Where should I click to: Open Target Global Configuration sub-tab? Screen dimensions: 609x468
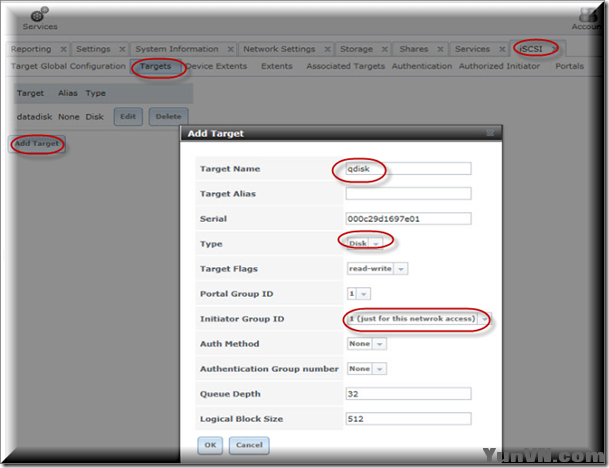point(68,66)
